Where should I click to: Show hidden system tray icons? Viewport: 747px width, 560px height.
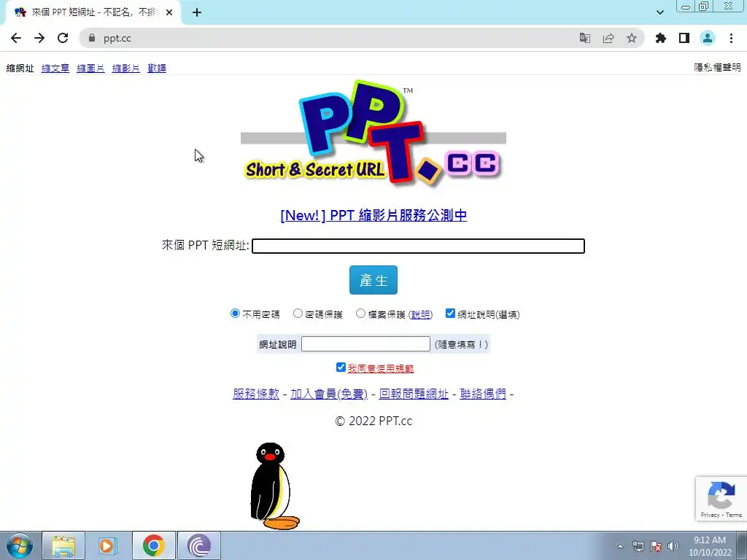click(620, 546)
